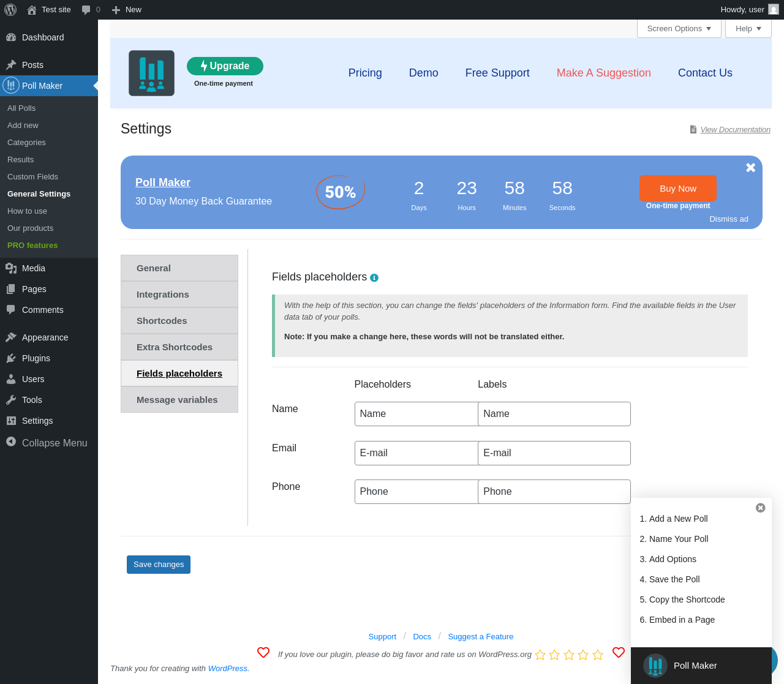Open Categories submenu item

(x=49, y=142)
